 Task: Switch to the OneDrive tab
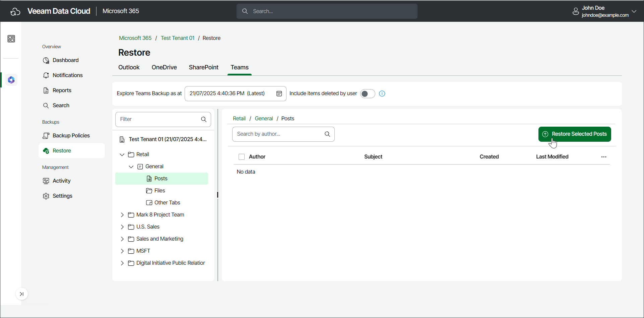[164, 67]
